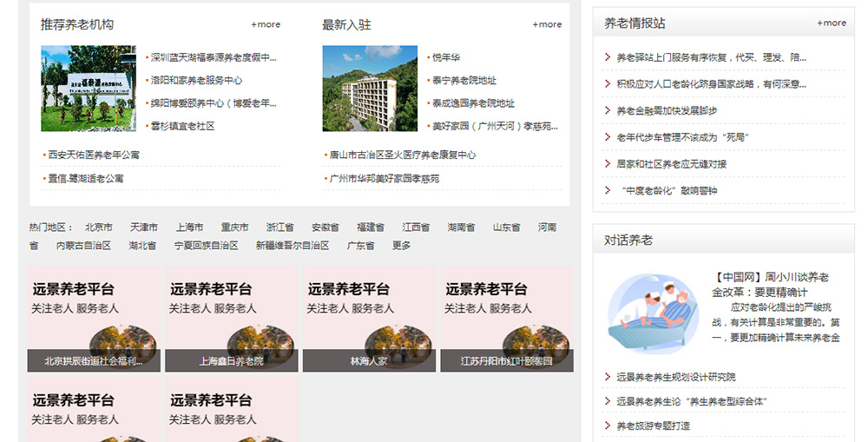Screen dimensions: 868x442
Task: Click elderly care illustration in 对话养老
Action: coord(654,313)
